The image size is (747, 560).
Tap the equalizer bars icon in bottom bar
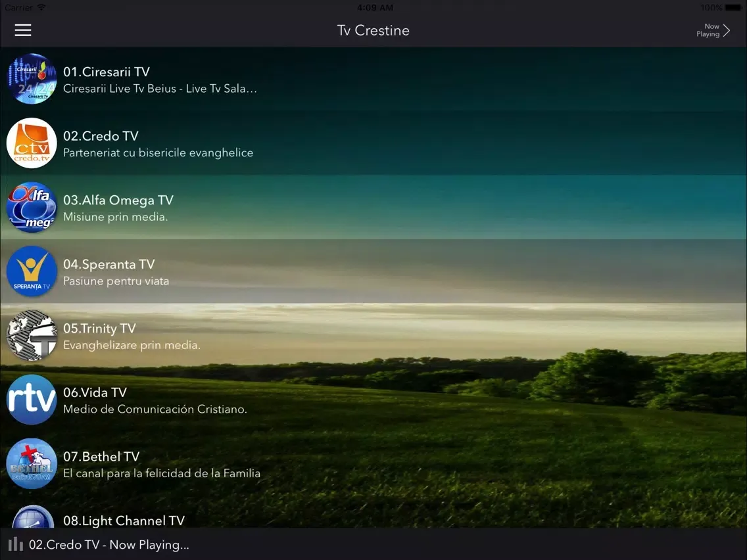pos(16,544)
